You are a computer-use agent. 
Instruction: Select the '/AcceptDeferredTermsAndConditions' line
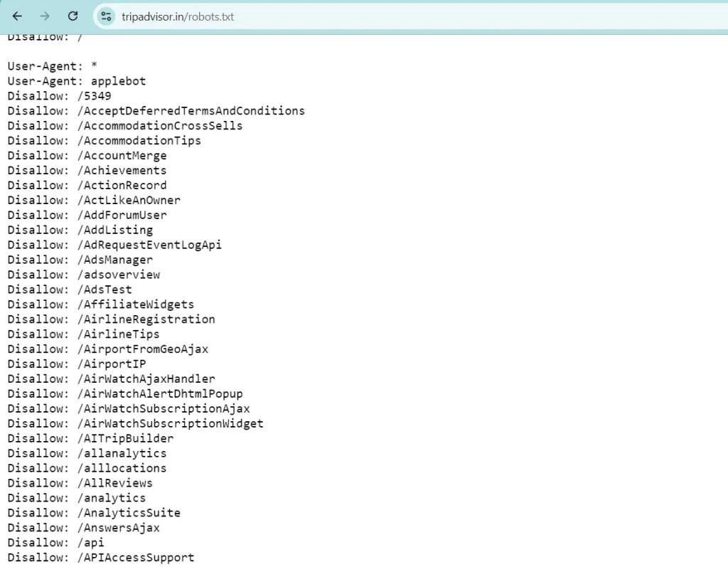point(156,110)
